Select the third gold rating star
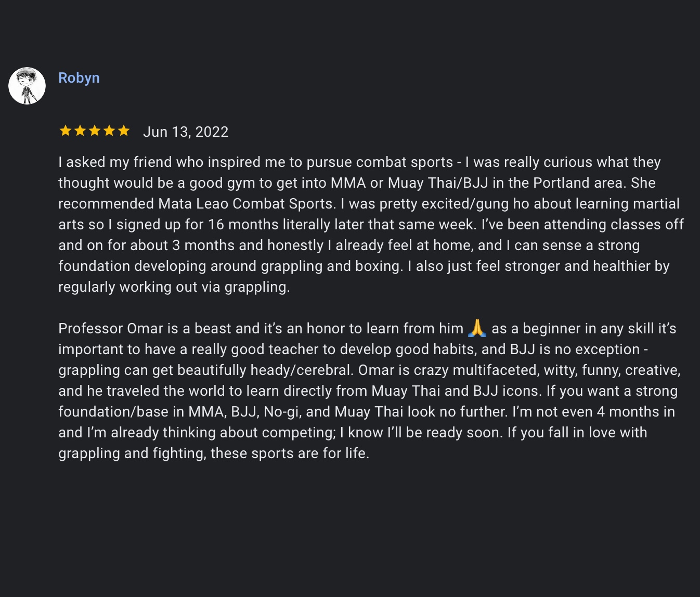The image size is (700, 597). [x=95, y=131]
